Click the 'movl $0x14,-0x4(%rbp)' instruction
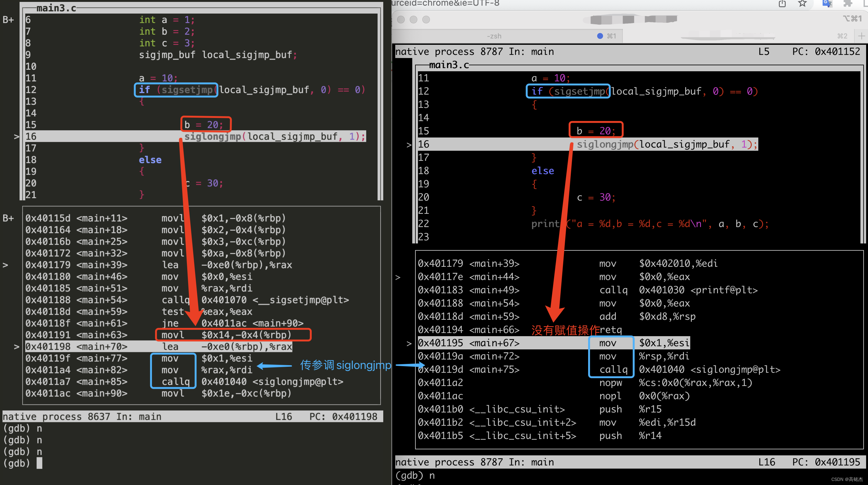868x485 pixels. 226,335
